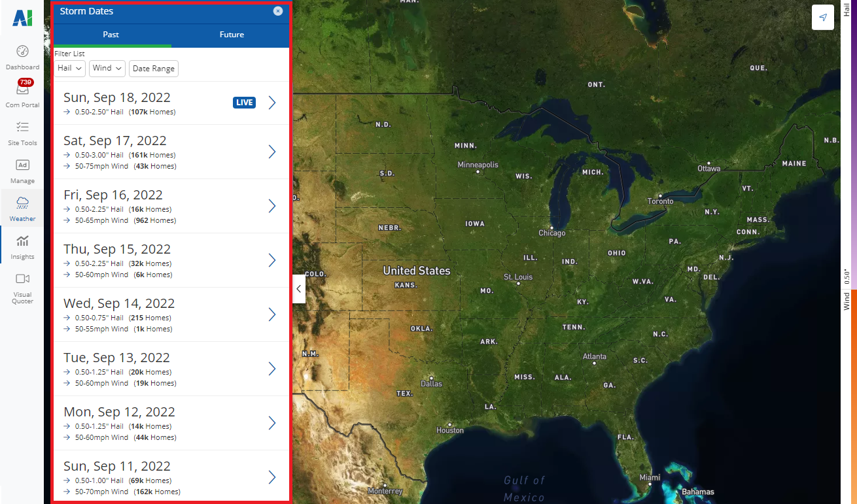This screenshot has height=504, width=857.
Task: Click the LIVE badge on Sep 18
Action: tap(244, 103)
